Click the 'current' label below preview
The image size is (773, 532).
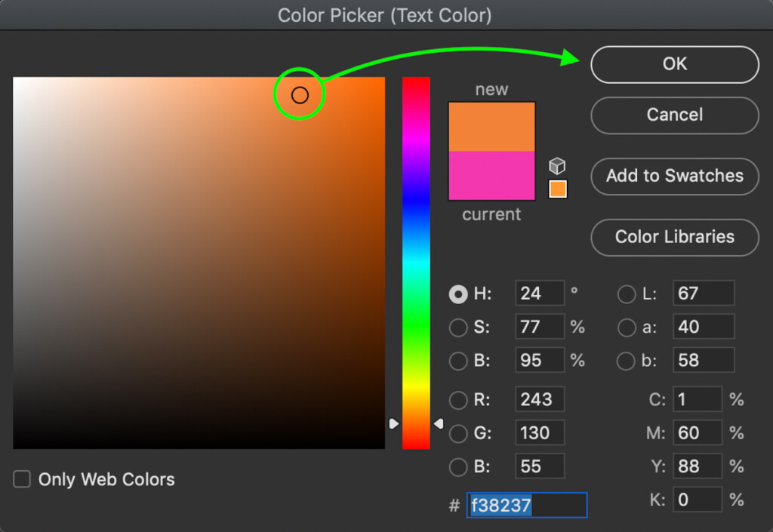tap(491, 215)
